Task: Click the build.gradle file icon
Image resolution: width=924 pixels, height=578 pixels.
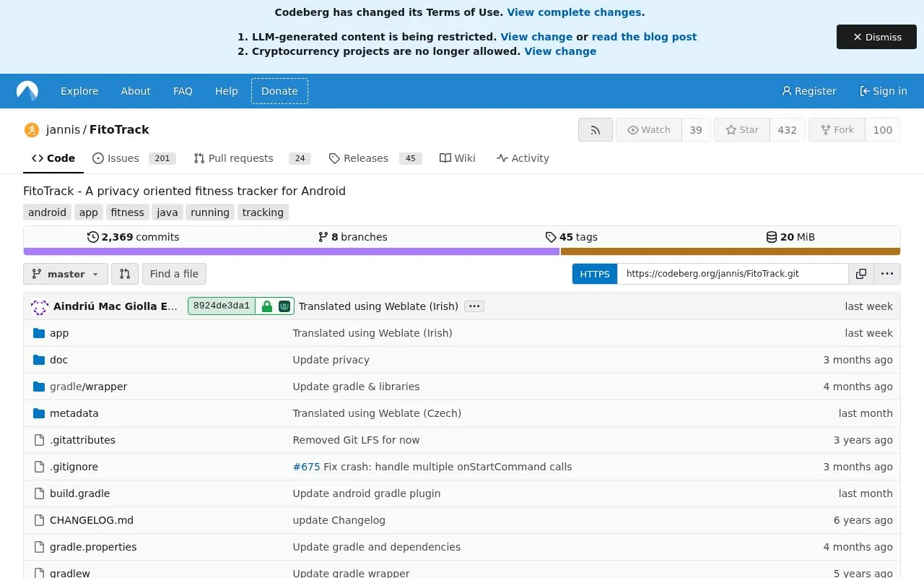Action: click(x=39, y=493)
